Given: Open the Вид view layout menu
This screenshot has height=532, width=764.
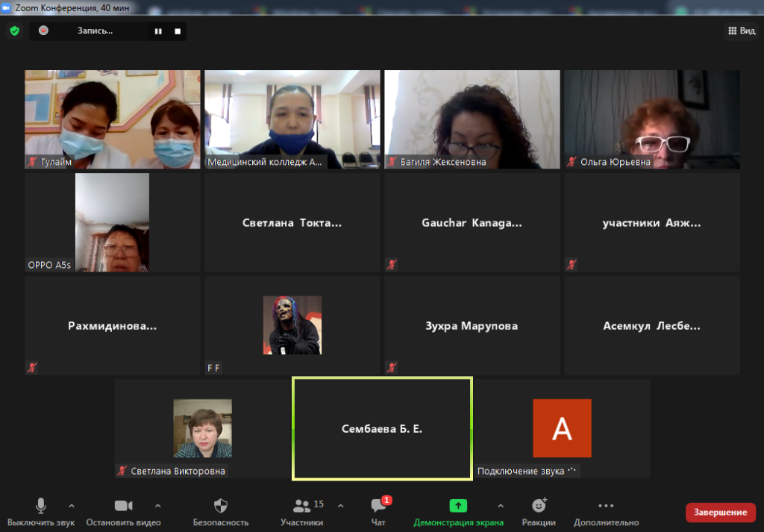Looking at the screenshot, I should click(x=741, y=31).
